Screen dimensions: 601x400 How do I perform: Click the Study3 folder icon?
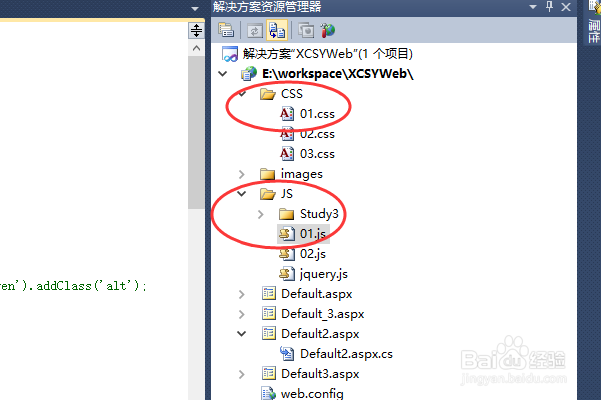[286, 214]
